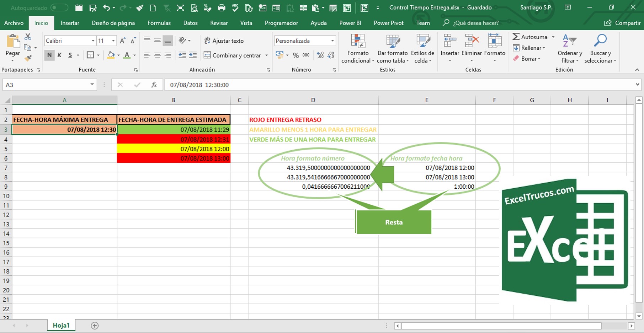Switch to the Datos ribbon tab
Image resolution: width=644 pixels, height=333 pixels.
point(190,23)
